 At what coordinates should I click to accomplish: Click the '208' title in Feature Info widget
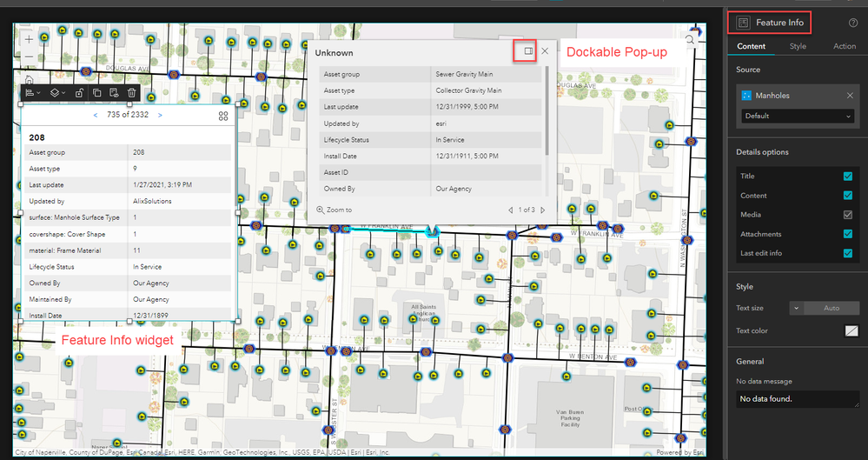tap(37, 137)
